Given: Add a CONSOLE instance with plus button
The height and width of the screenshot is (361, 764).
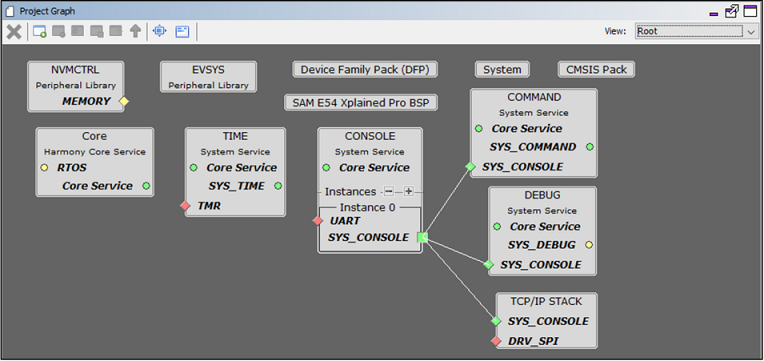Looking at the screenshot, I should (x=408, y=191).
